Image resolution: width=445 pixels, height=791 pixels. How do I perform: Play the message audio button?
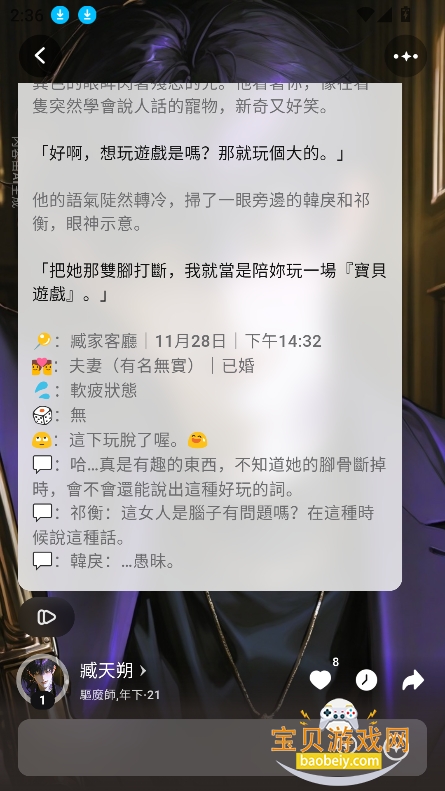[47, 617]
